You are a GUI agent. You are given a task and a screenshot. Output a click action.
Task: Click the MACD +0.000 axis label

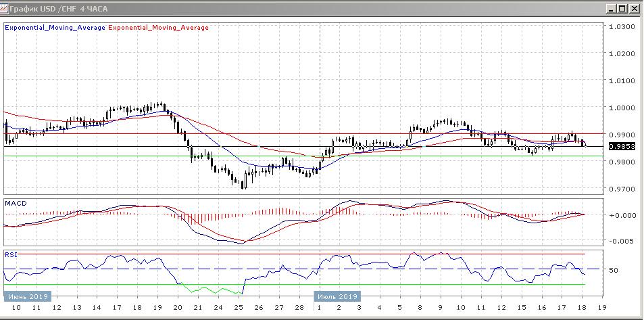[622, 215]
